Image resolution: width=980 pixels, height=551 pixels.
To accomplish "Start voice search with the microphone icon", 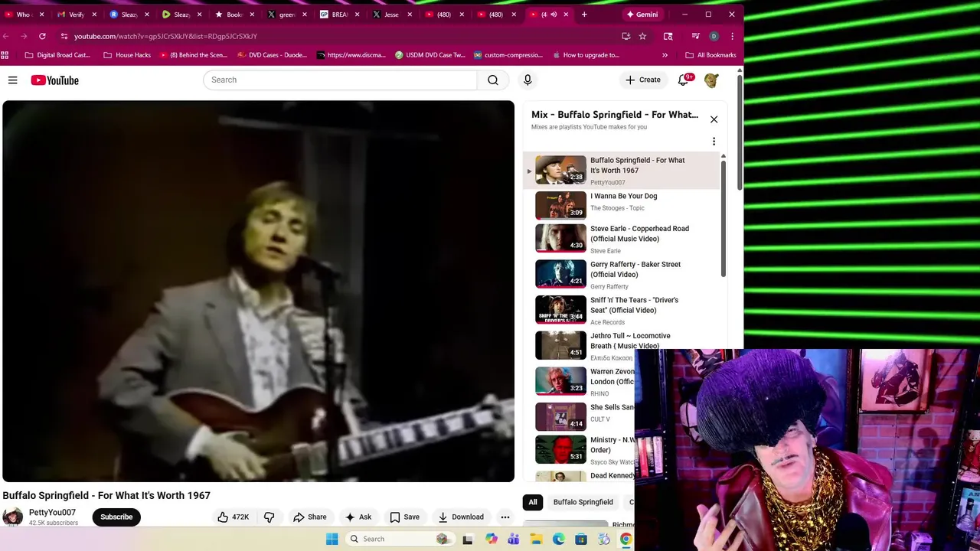I will [x=528, y=80].
